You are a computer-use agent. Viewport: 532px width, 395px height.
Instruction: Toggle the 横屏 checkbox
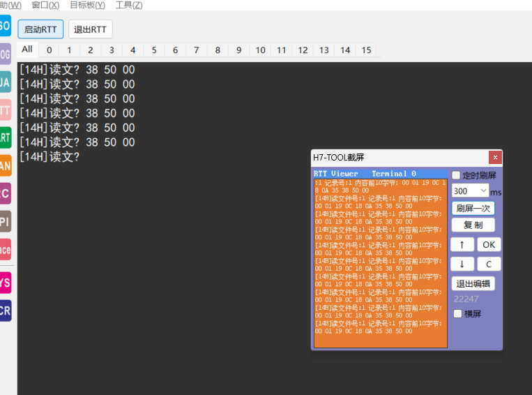point(457,314)
